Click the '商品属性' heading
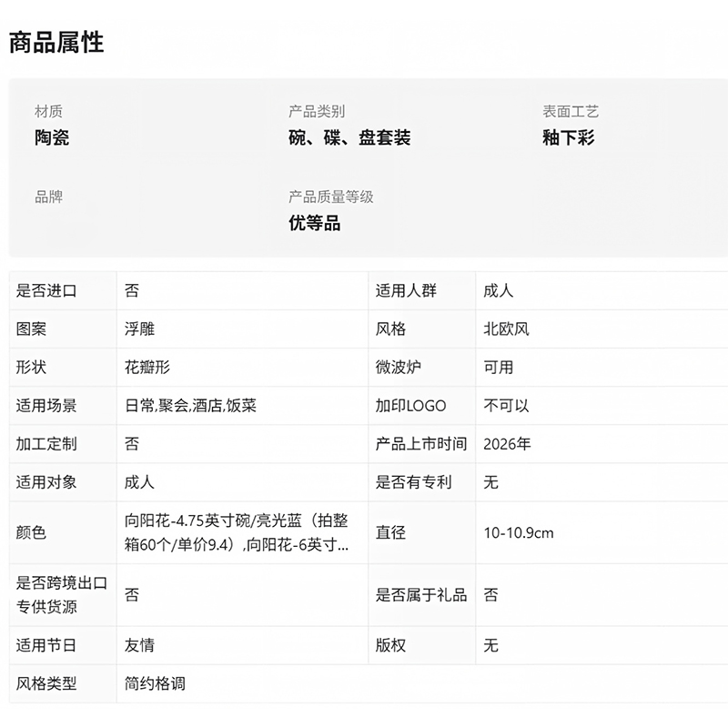728x728 pixels. click(56, 42)
